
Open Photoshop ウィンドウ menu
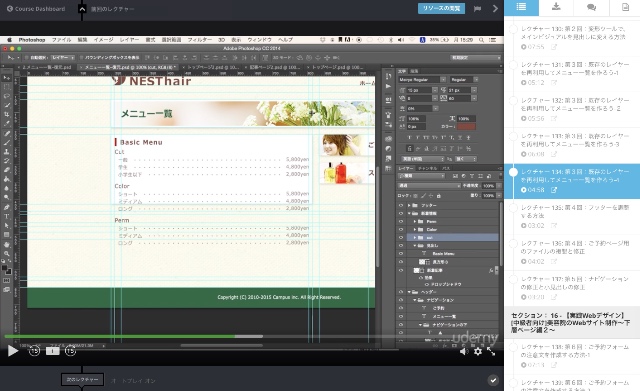[260, 40]
